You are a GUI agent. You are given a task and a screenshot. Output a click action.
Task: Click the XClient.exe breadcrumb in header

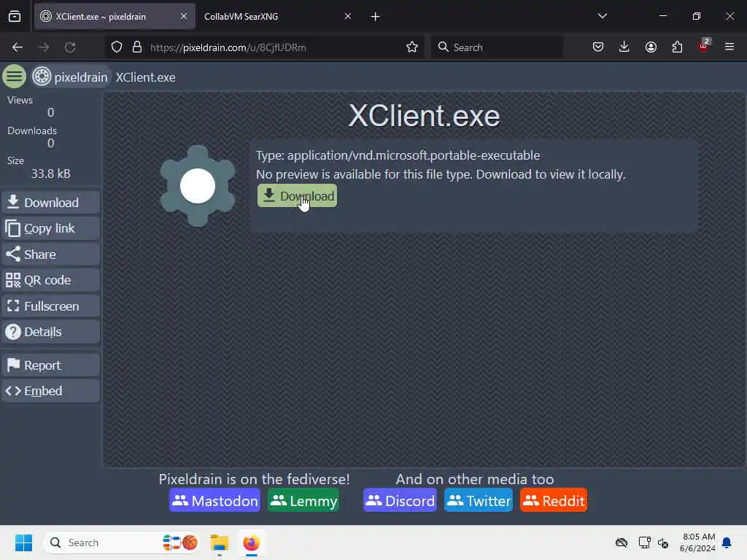coord(145,77)
